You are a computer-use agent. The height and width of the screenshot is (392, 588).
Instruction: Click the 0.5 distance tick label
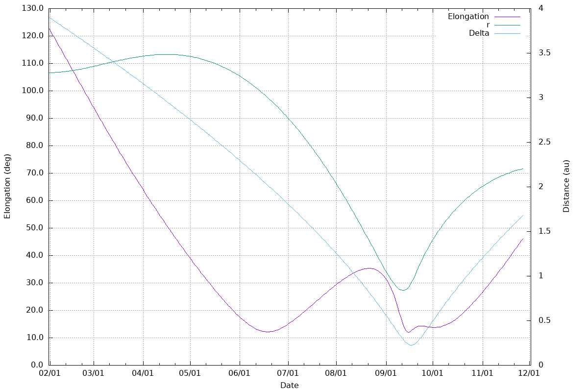(544, 320)
